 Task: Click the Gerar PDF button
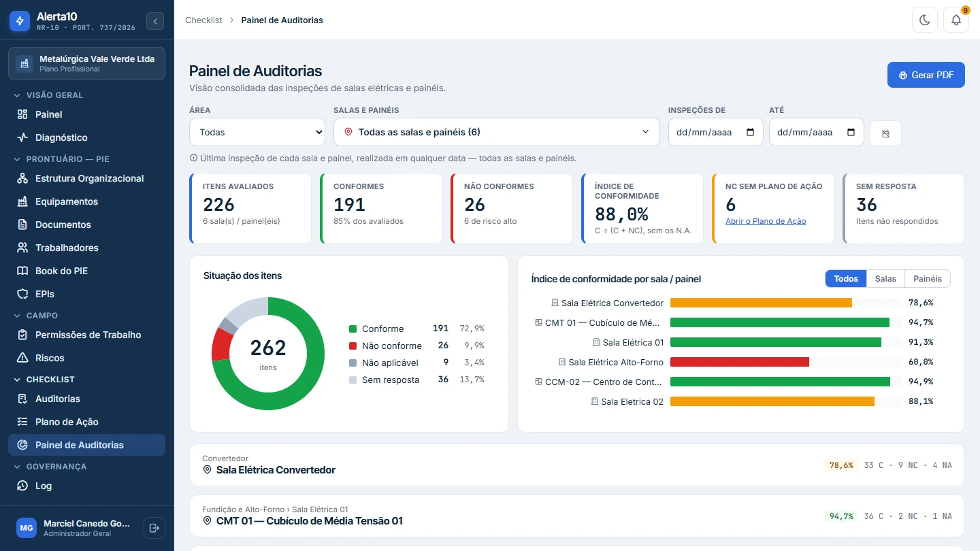point(926,75)
